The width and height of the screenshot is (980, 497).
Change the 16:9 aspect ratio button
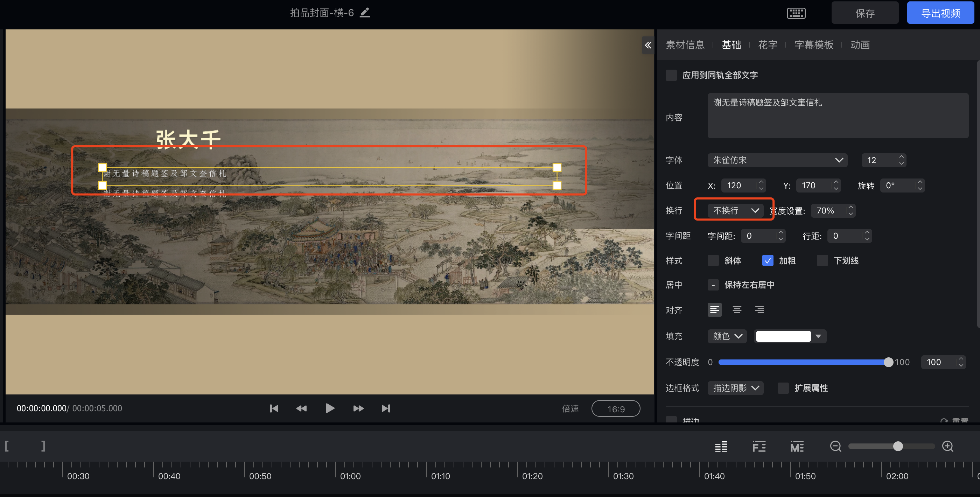(616, 409)
